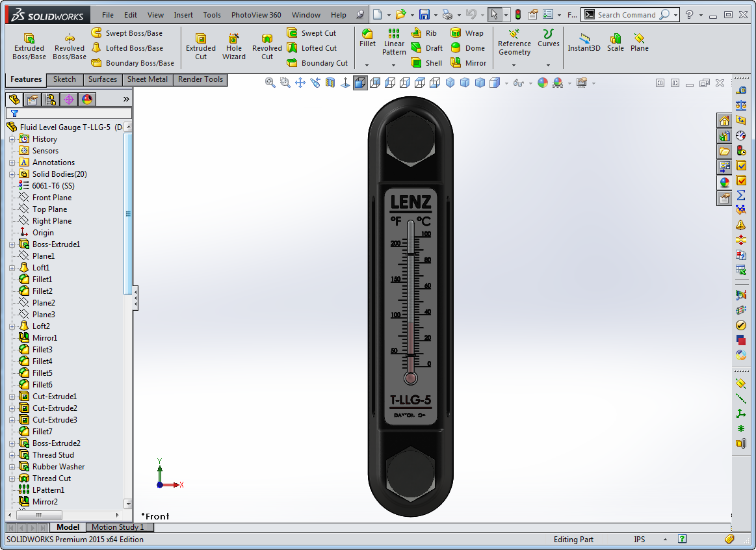
Task: Toggle Instant3D mode
Action: (584, 42)
